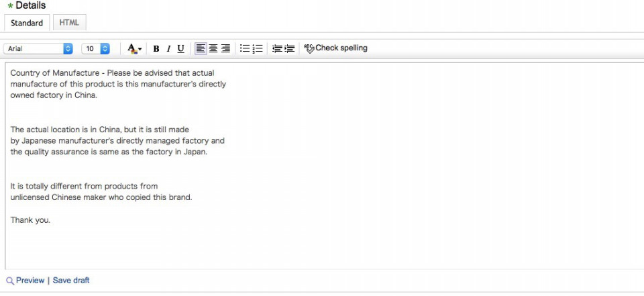Insert a bulleted list
644x296 pixels.
coord(245,48)
